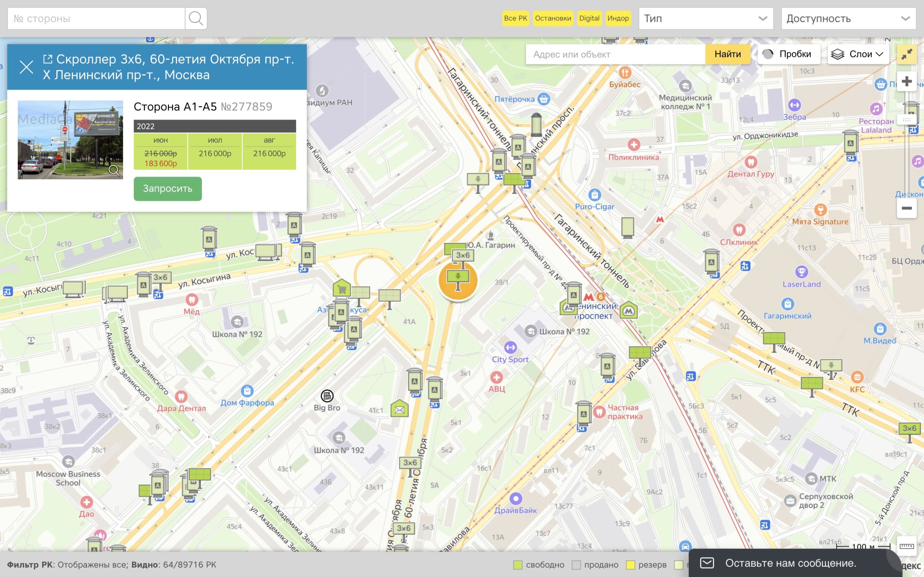
Task: Click the Найти search button
Action: (x=727, y=54)
